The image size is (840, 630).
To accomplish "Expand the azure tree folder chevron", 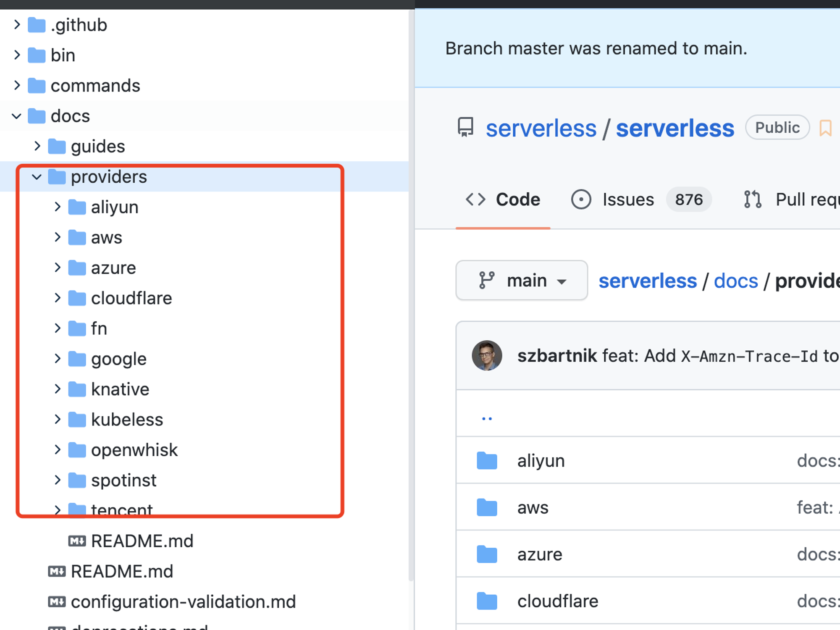I will click(58, 268).
